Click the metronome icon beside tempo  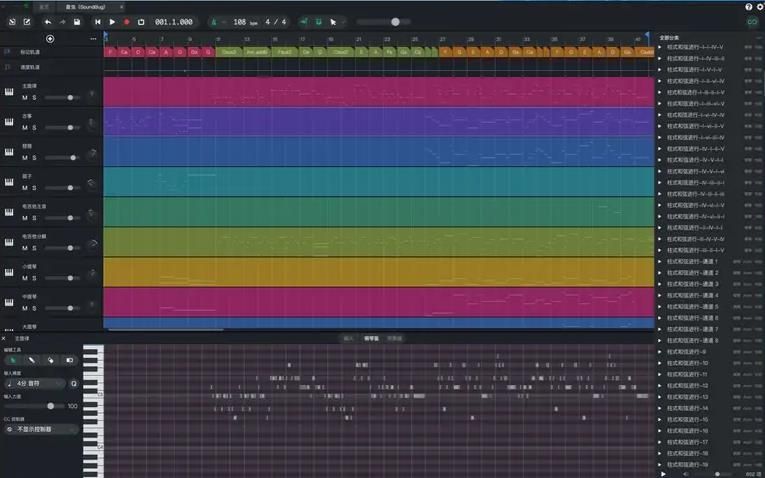click(214, 22)
